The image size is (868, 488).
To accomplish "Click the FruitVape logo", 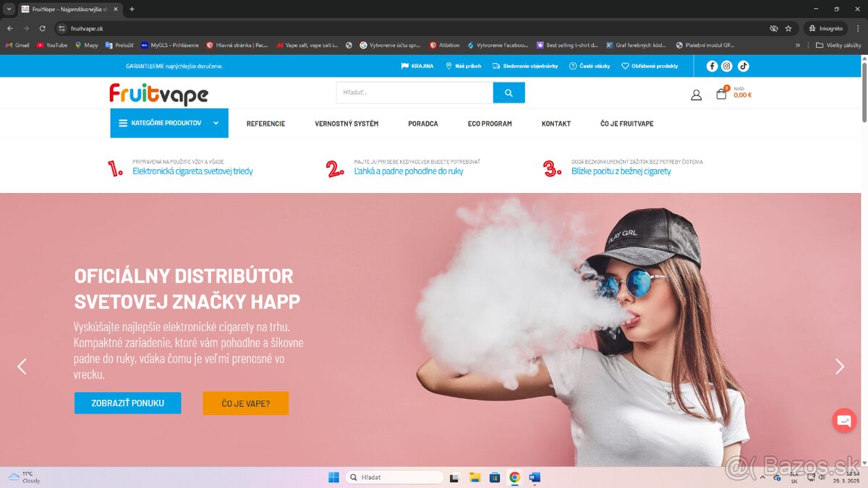I will click(x=158, y=94).
